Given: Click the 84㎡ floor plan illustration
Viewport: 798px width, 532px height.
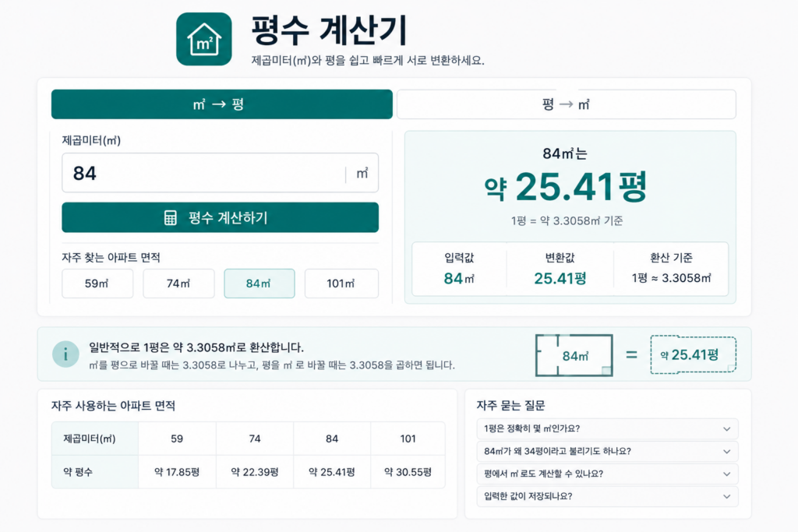Looking at the screenshot, I should pos(574,355).
